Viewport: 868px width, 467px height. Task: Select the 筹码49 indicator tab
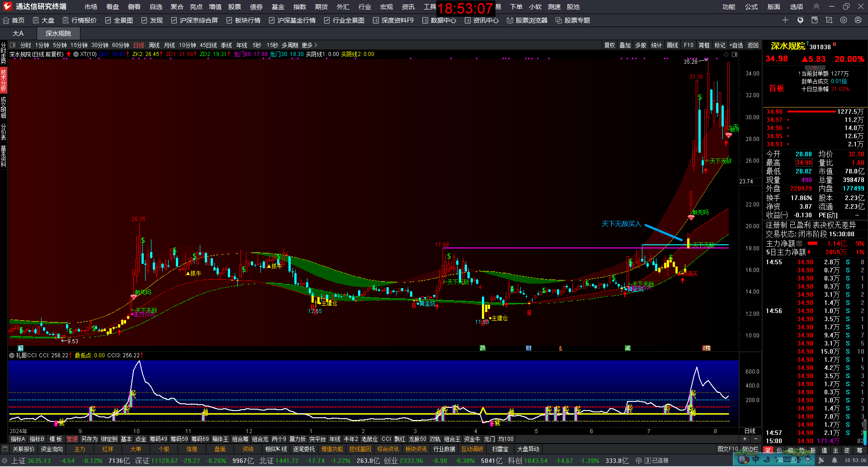(x=159, y=439)
